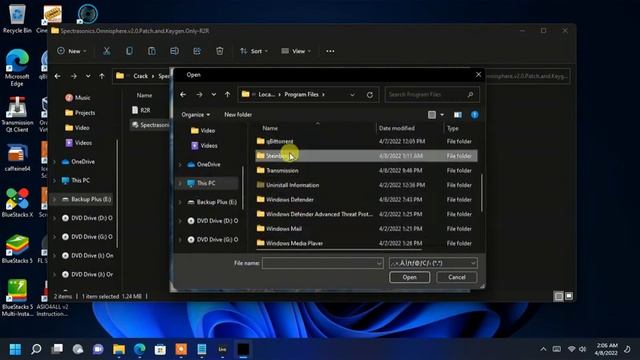Expand This PC in dialog navigation pane
This screenshot has height=360, width=640.
pyautogui.click(x=180, y=183)
